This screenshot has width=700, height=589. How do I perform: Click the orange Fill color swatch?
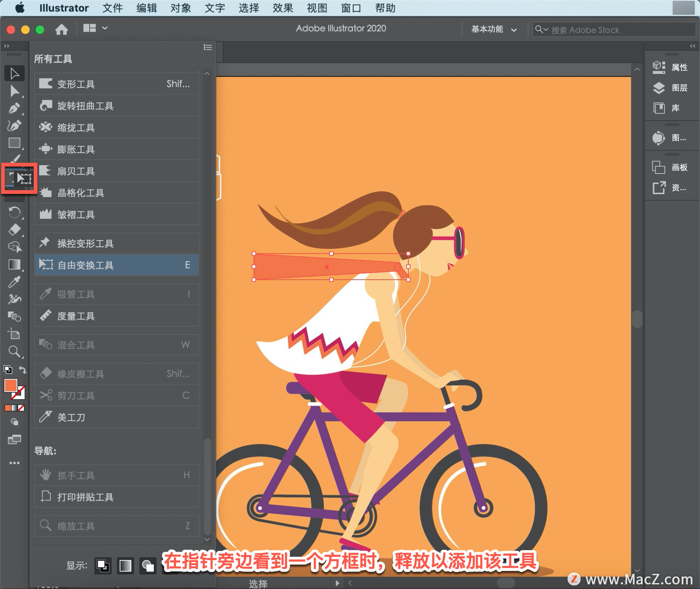[x=10, y=385]
